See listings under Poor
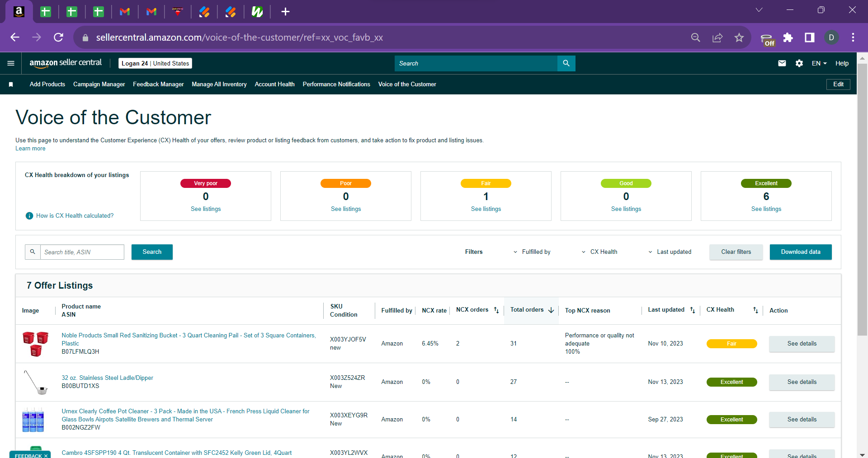 [x=346, y=209]
